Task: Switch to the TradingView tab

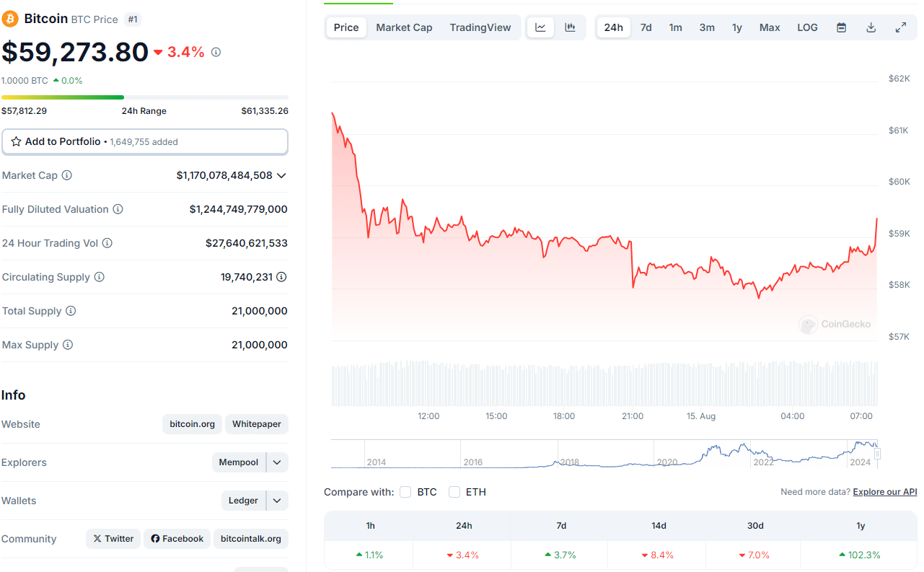Action: click(480, 27)
